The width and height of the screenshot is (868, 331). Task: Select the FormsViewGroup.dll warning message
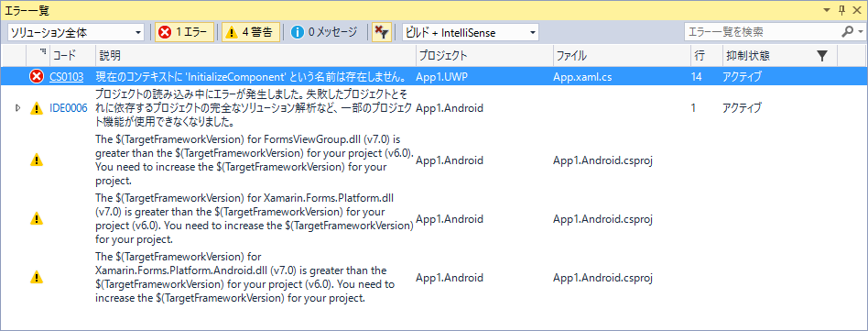[255, 160]
